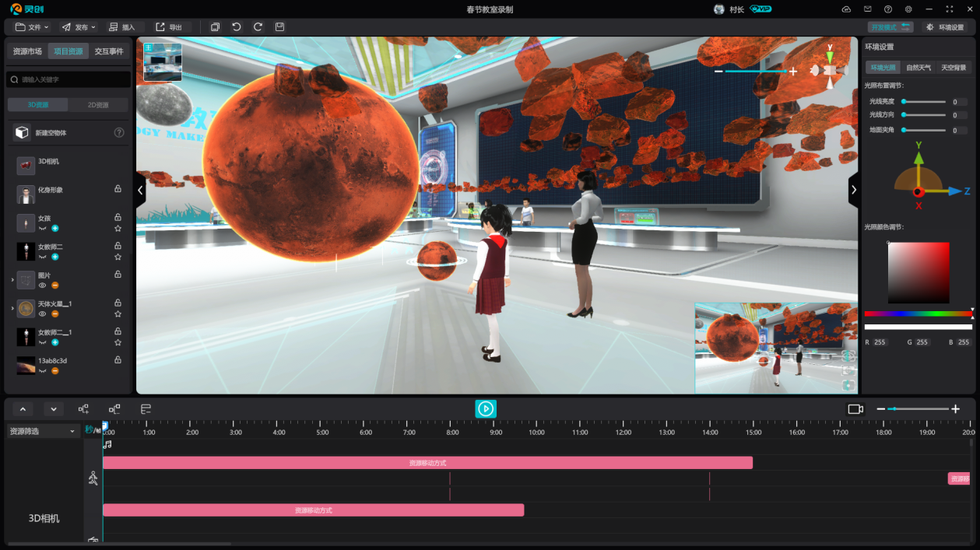Toggle the eye visibility for 图片 resource

tap(43, 286)
